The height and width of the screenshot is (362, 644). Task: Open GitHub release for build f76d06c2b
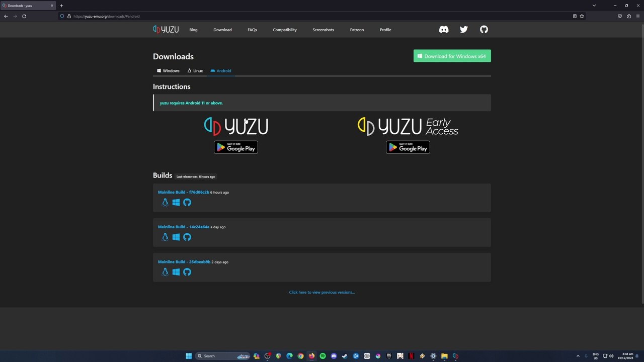point(187,202)
